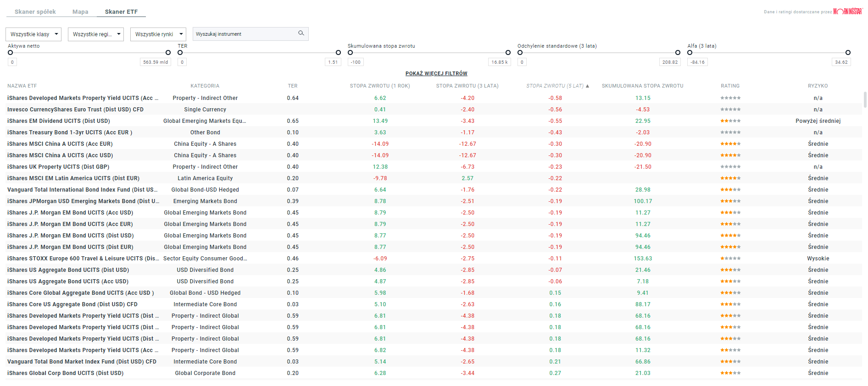The image size is (868, 386).
Task: Click Skumulowana stopa zwrotu maximum box 16.85 k
Action: click(x=500, y=62)
